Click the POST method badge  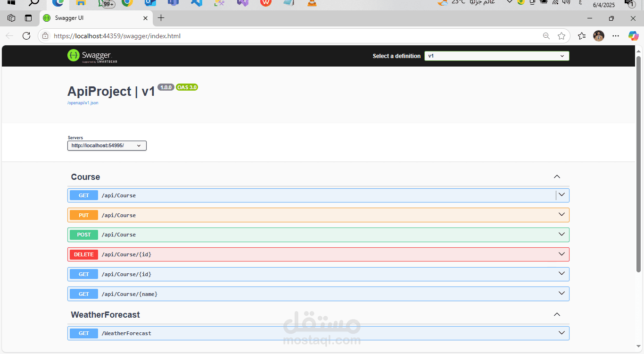(x=84, y=235)
